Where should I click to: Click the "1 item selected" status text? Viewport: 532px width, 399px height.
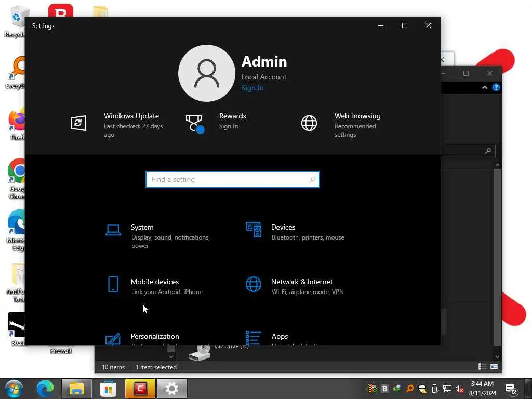[156, 367]
